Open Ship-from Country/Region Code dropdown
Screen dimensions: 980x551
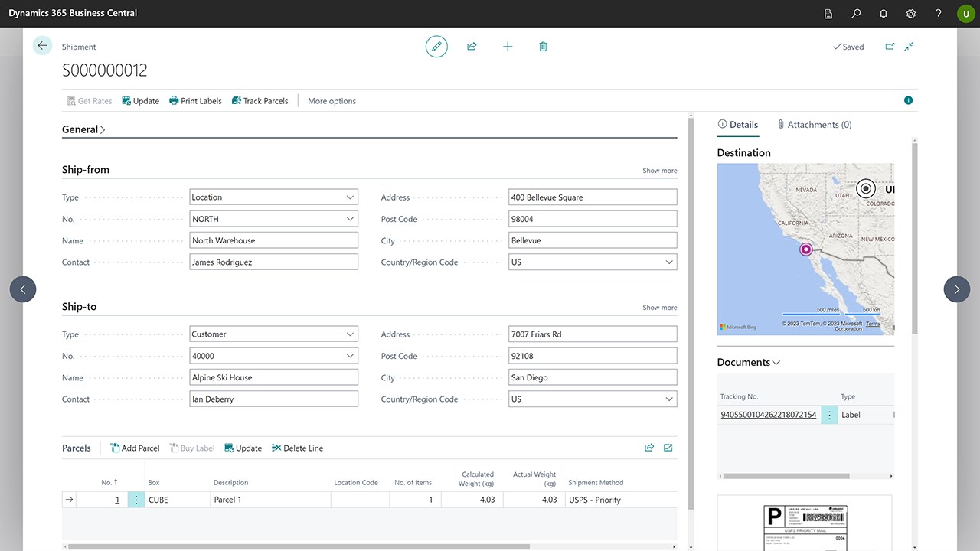pyautogui.click(x=670, y=262)
